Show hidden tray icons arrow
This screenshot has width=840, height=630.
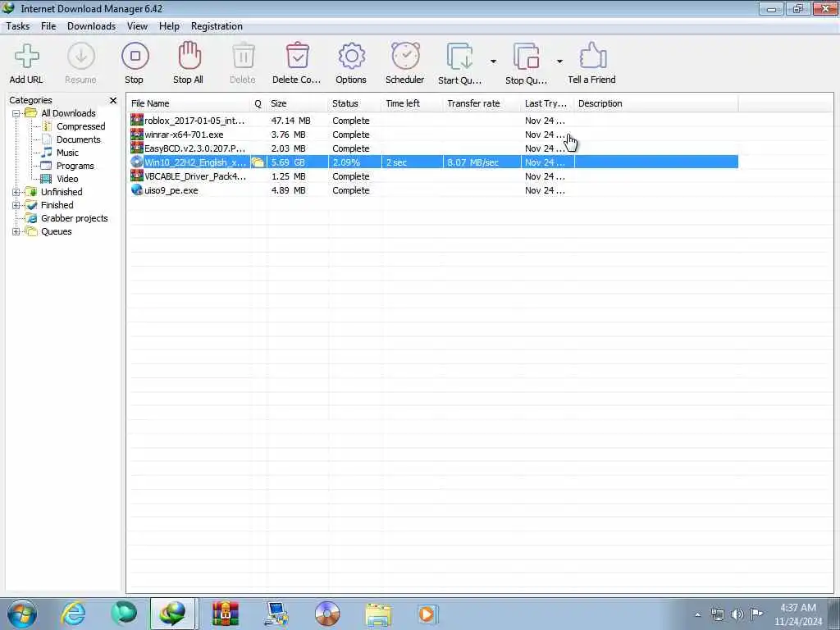(x=697, y=614)
